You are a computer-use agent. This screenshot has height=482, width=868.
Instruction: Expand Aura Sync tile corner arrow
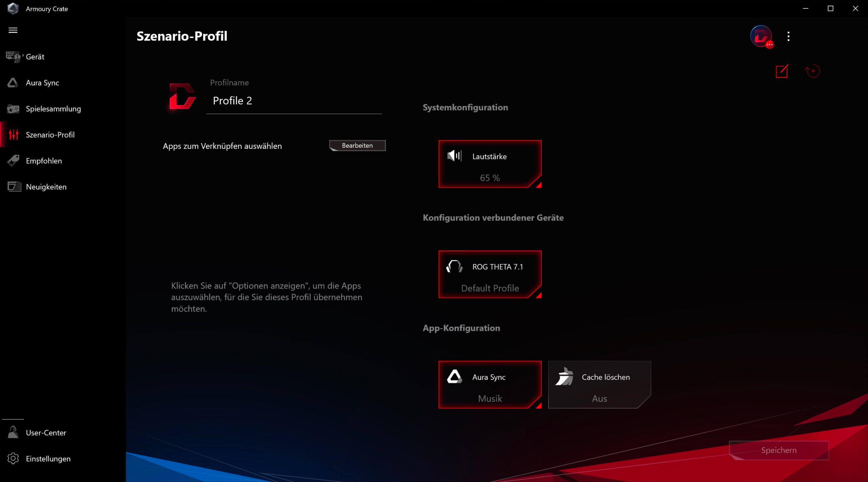click(538, 405)
